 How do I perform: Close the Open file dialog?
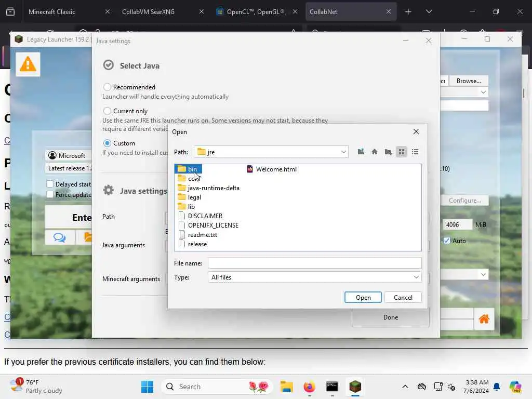(416, 131)
